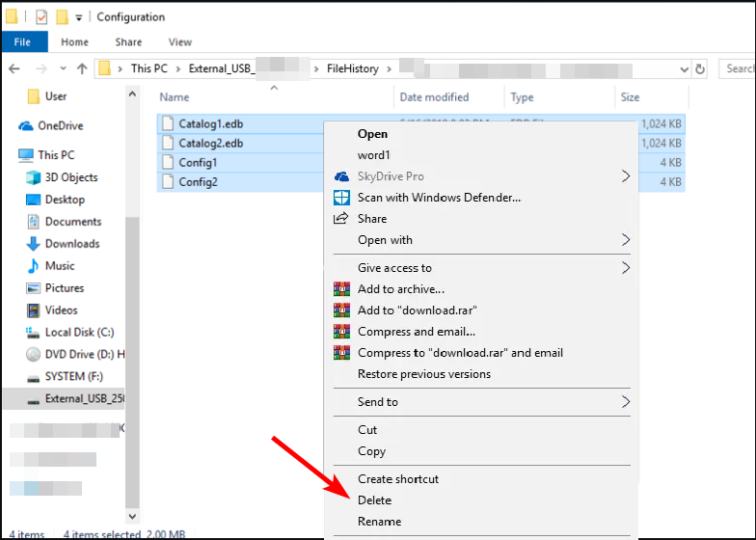Choose Open in the context menu
The height and width of the screenshot is (540, 756).
click(372, 134)
